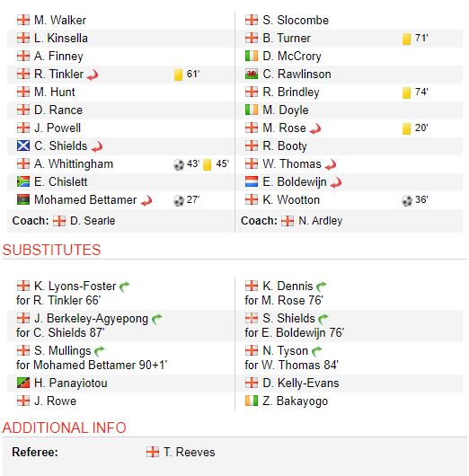Select substitute J. Berkeley-Agyepong
The width and height of the screenshot is (469, 476).
click(x=91, y=319)
